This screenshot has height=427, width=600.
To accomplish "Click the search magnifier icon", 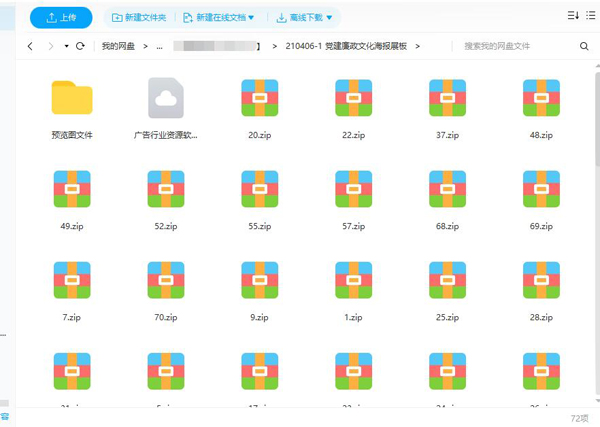I will point(584,46).
